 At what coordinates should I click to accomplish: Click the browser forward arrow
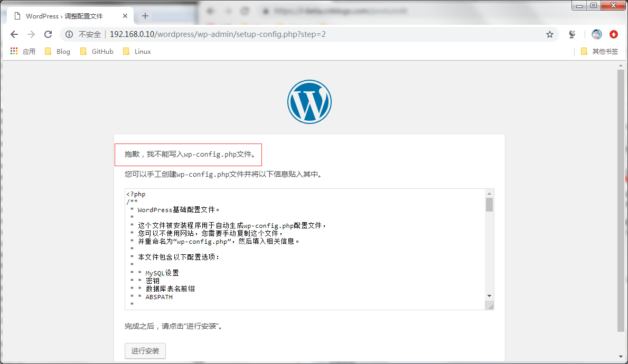pos(31,34)
